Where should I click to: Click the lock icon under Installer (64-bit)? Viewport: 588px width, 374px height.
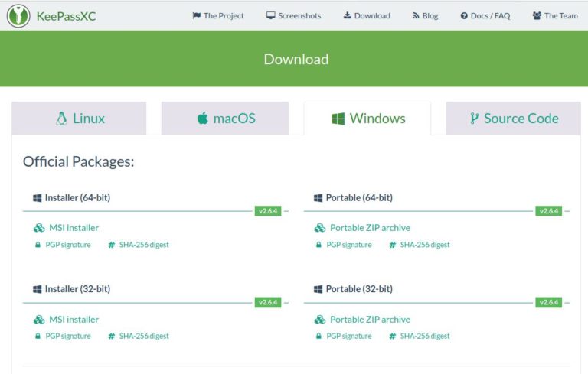tap(38, 245)
